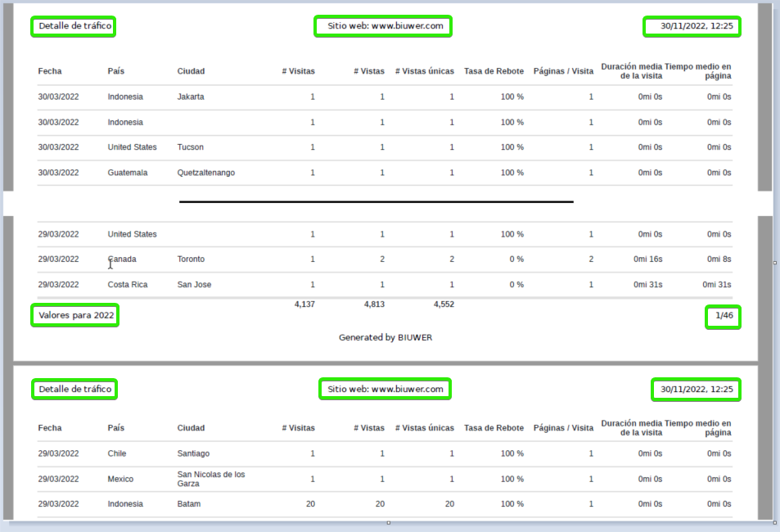The width and height of the screenshot is (780, 532).
Task: Click the "4,137" visits total
Action: point(304,304)
